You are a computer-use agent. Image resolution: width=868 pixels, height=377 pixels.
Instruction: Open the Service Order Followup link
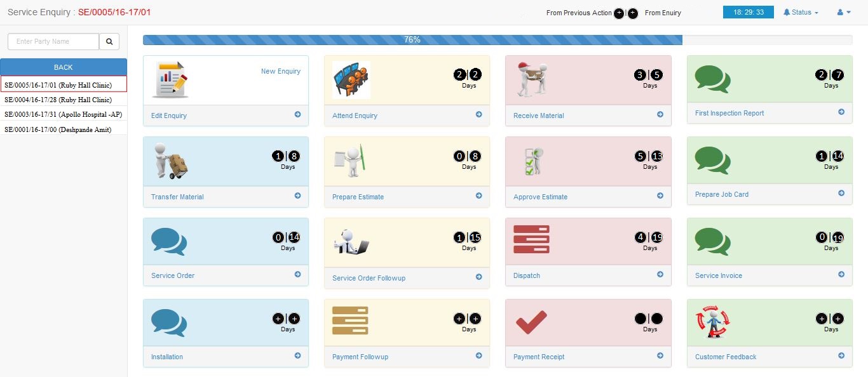point(369,278)
